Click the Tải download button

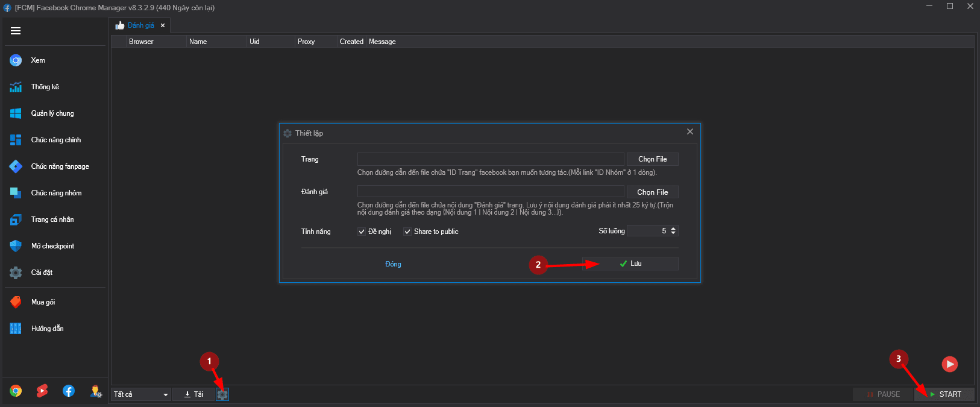(193, 394)
